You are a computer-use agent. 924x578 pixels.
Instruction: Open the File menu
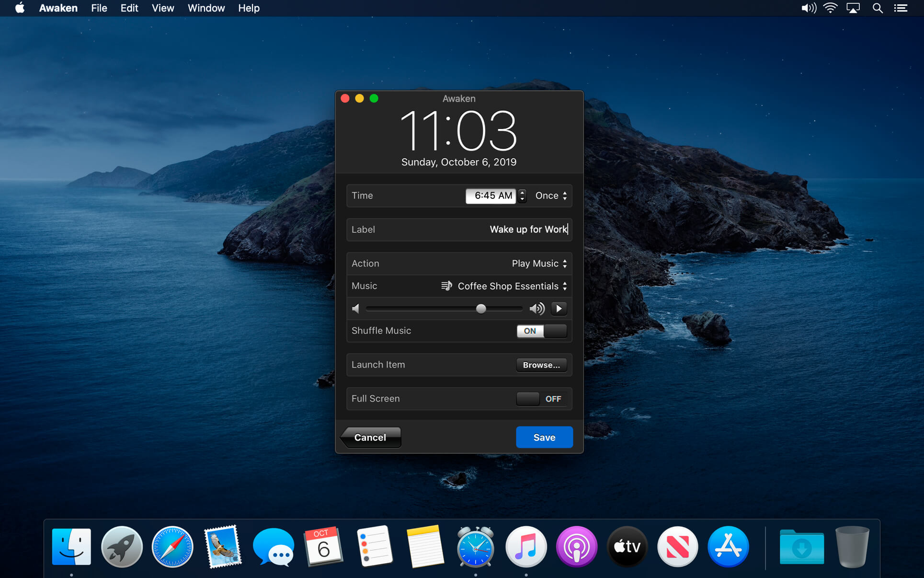[99, 8]
